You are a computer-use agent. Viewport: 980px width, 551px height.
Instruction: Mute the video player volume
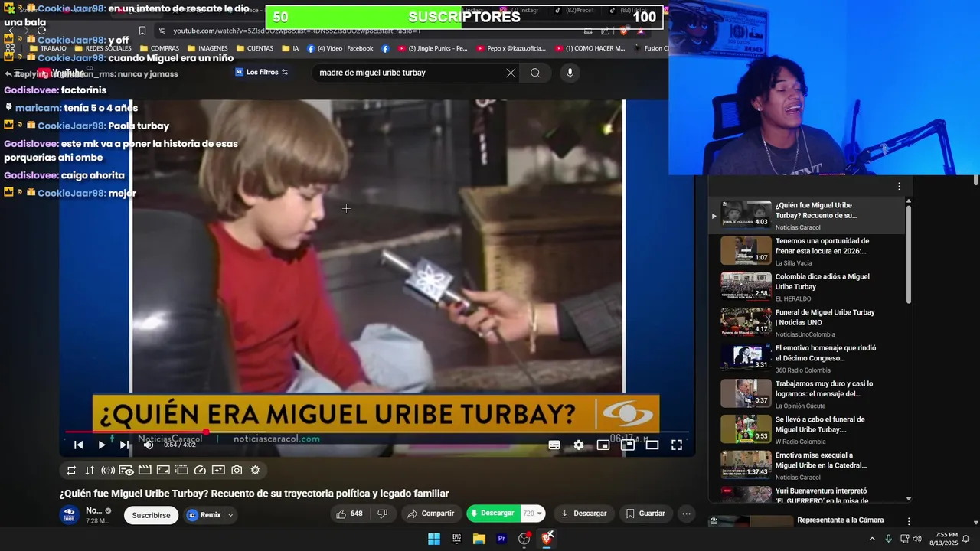149,445
